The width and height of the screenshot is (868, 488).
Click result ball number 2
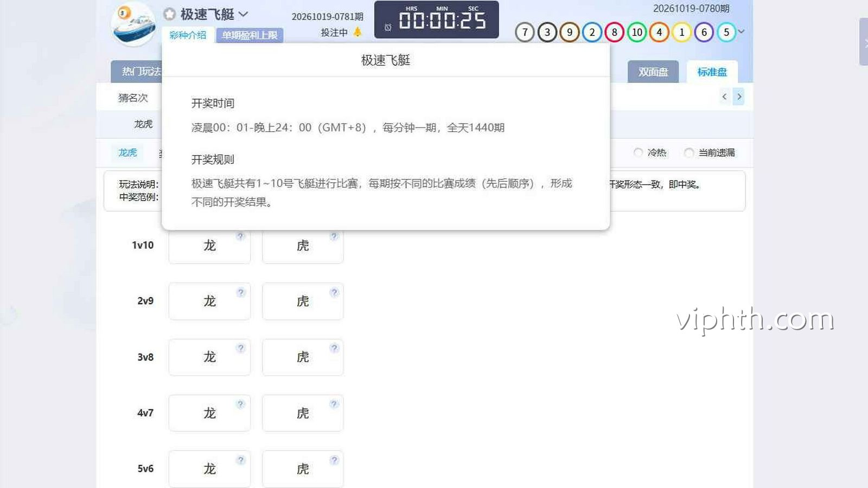point(592,32)
